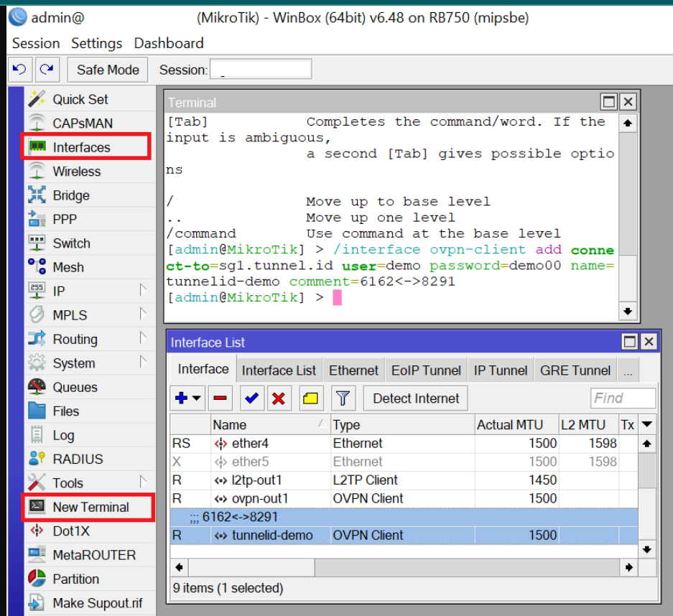Open the Settings menu

[x=96, y=43]
